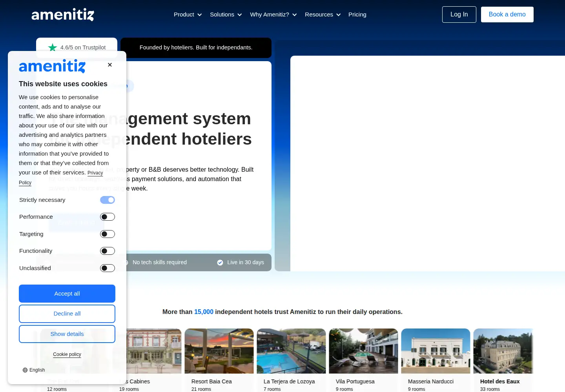The width and height of the screenshot is (565, 392).
Task: Click the No tech skills required text
Action: (160, 263)
